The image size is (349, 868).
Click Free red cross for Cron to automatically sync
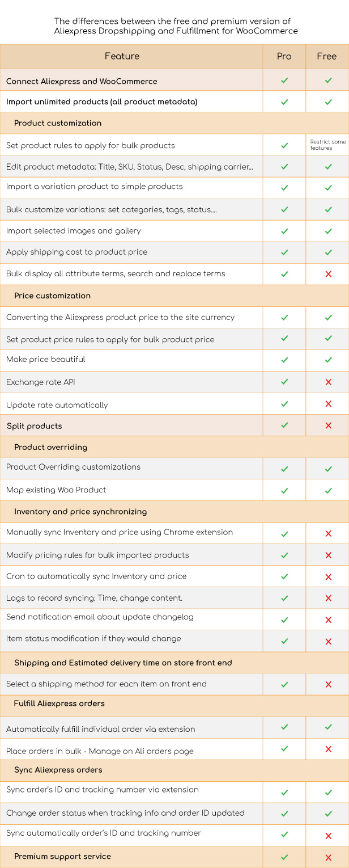(328, 577)
